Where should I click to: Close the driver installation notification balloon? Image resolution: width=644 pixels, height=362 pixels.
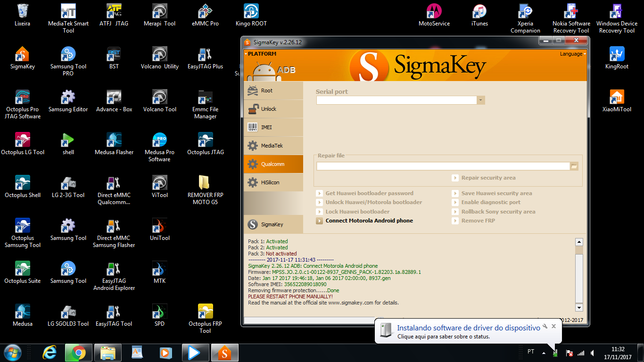[554, 326]
